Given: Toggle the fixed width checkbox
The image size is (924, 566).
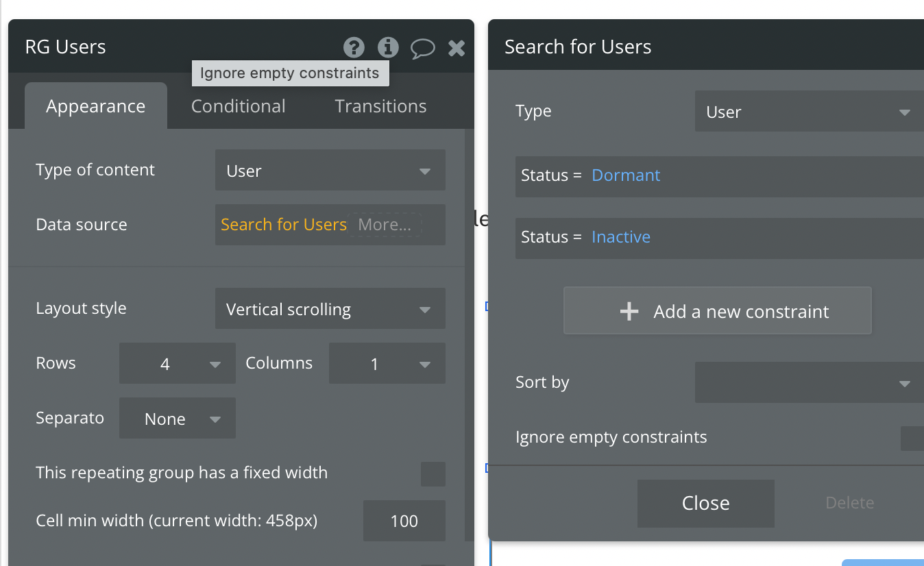Looking at the screenshot, I should [433, 473].
